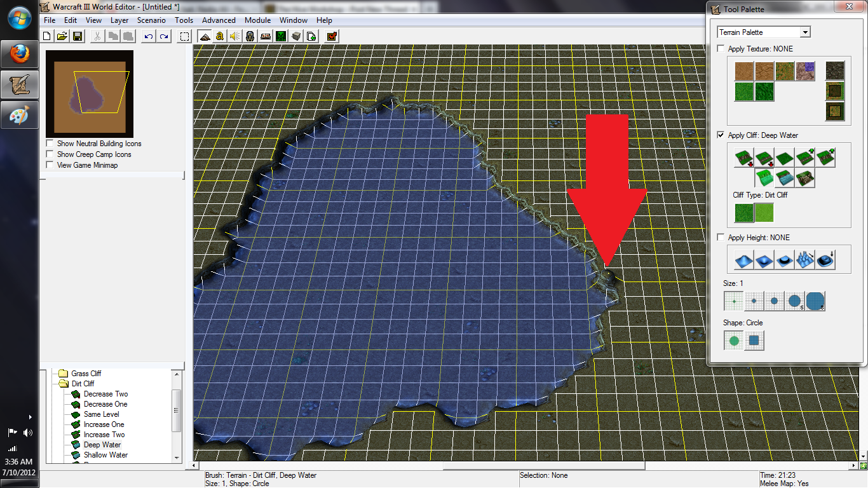Choose the Plateau height tool icon
The height and width of the screenshot is (488, 868).
pos(784,259)
